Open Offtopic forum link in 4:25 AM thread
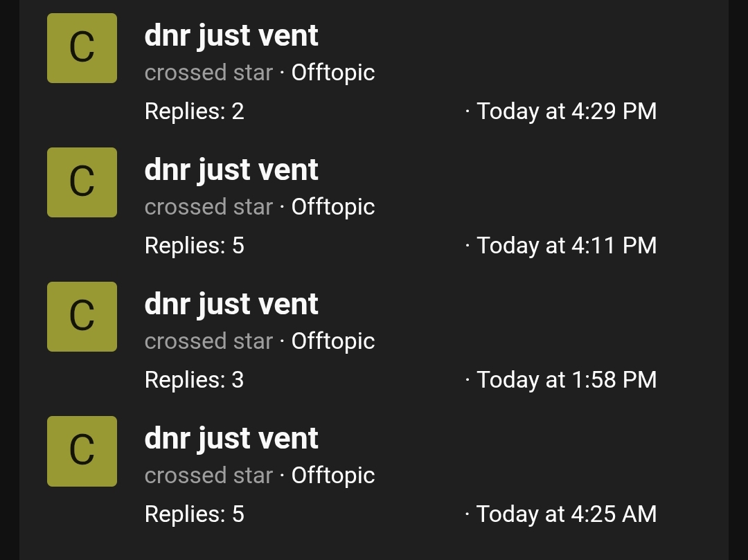The image size is (748, 560). 333,476
